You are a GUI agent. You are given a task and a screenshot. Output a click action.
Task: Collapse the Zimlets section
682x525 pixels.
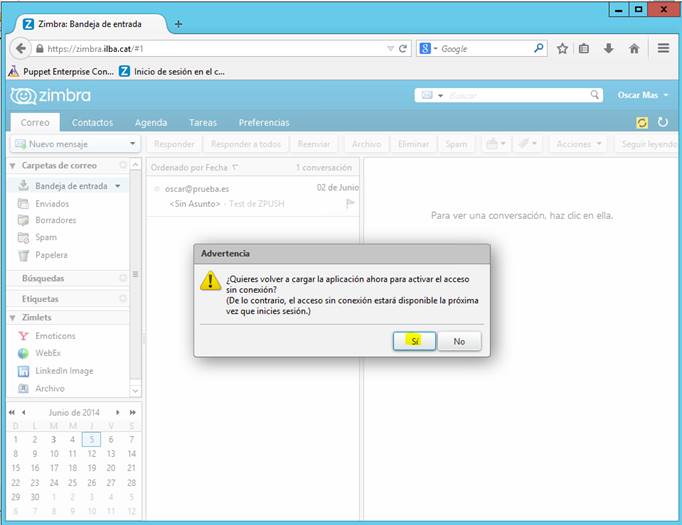coord(13,318)
